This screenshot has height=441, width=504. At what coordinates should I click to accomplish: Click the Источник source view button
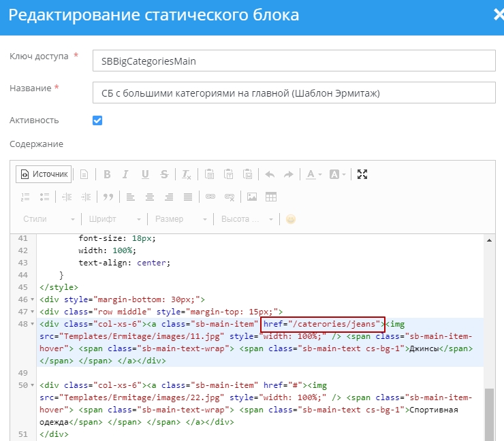[x=44, y=174]
